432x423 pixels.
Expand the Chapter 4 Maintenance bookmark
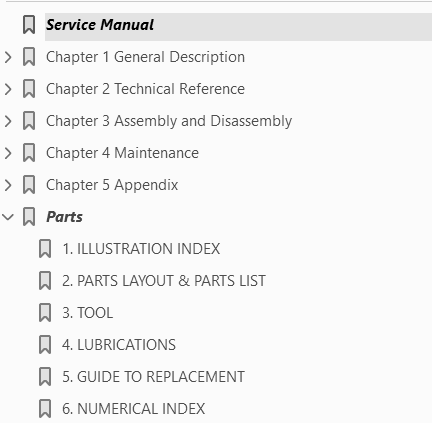coord(8,153)
